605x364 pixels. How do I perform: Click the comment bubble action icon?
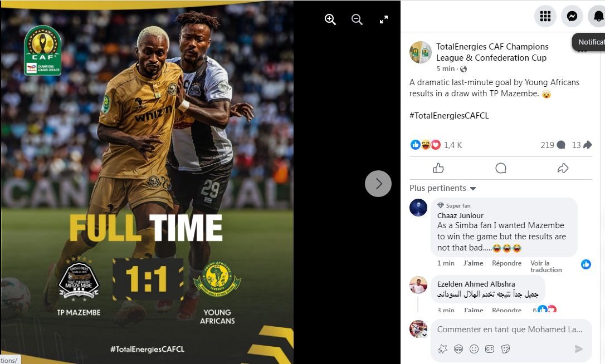501,168
